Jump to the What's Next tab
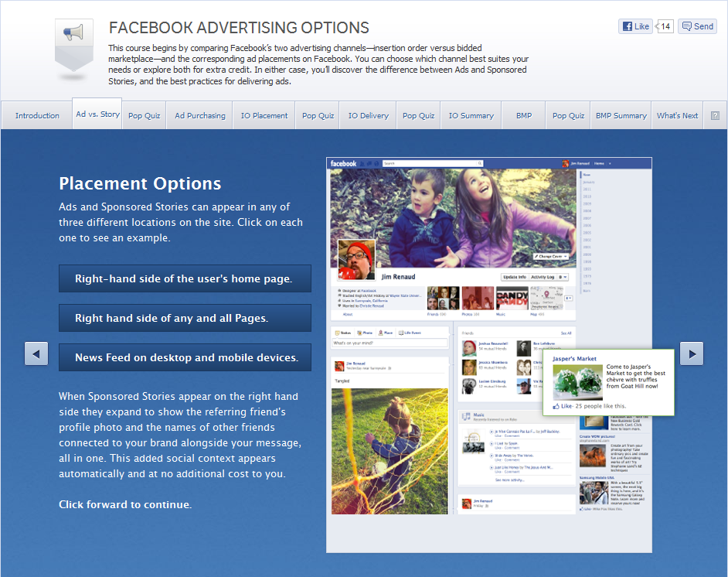 pyautogui.click(x=678, y=116)
